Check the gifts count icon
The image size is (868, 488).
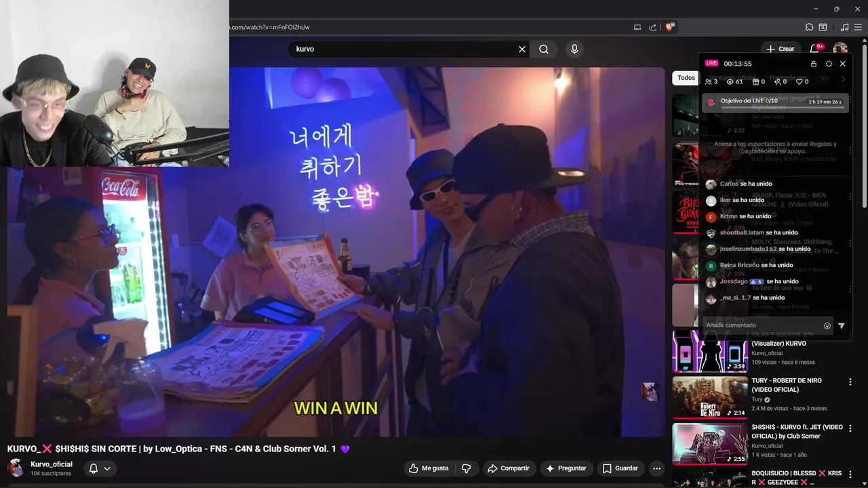pyautogui.click(x=756, y=81)
